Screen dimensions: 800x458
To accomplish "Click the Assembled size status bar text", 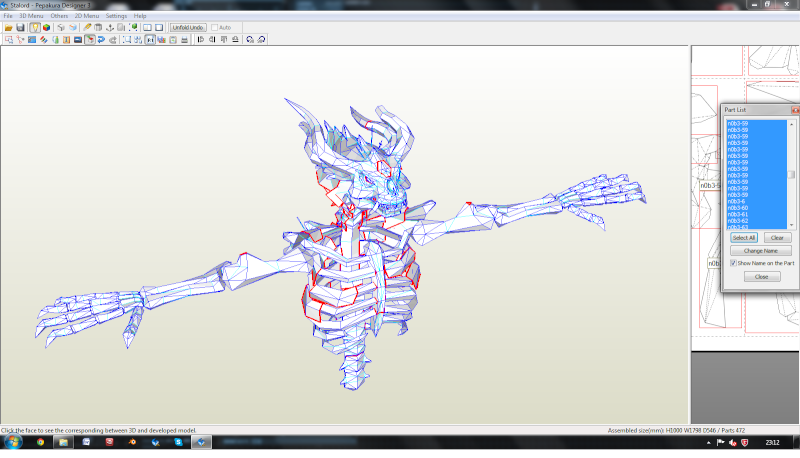I will 676,430.
